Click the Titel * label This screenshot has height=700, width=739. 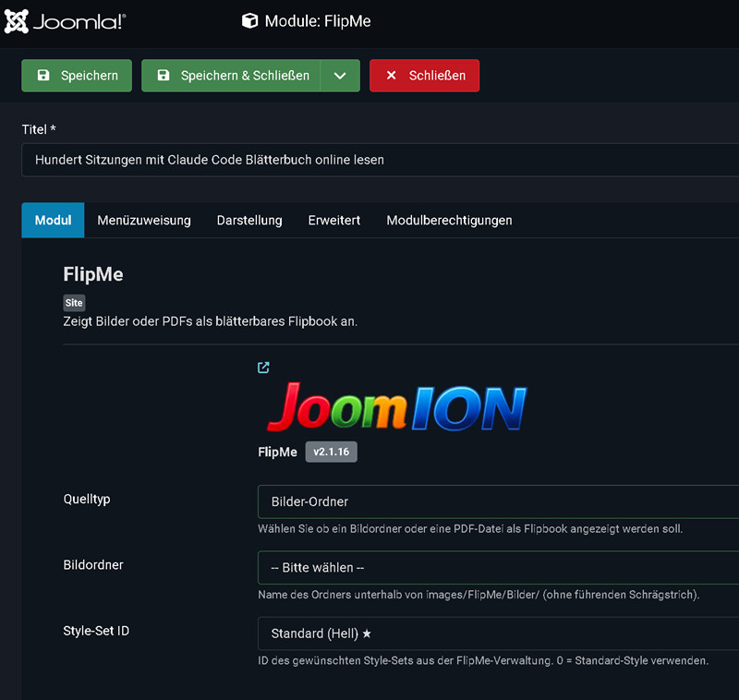coord(39,129)
